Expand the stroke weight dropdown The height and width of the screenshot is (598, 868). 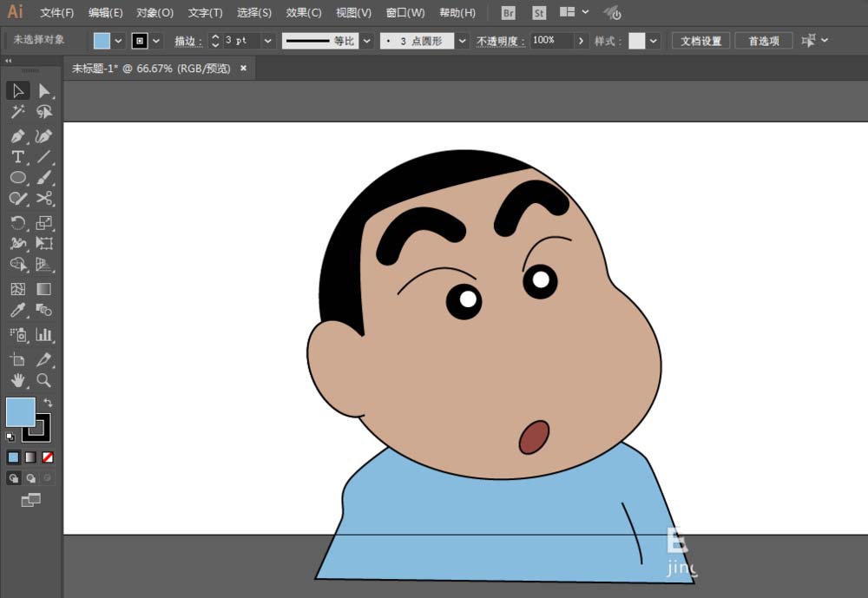click(x=267, y=41)
